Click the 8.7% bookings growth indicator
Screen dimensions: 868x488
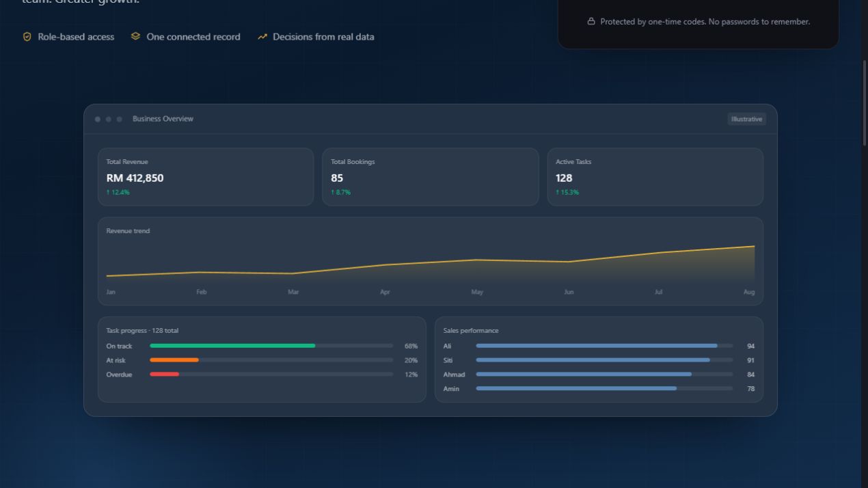tap(340, 193)
